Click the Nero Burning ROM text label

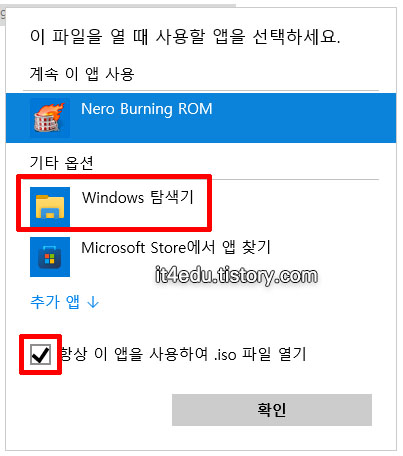pos(147,109)
